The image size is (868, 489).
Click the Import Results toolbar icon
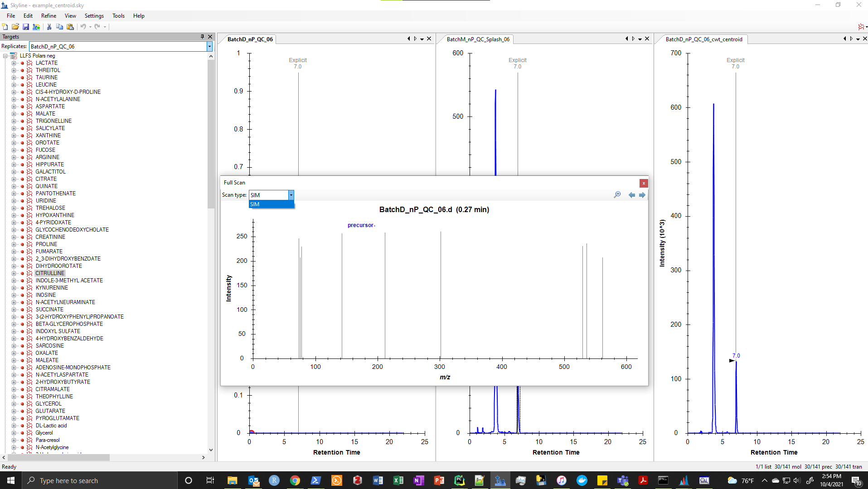[x=36, y=27]
